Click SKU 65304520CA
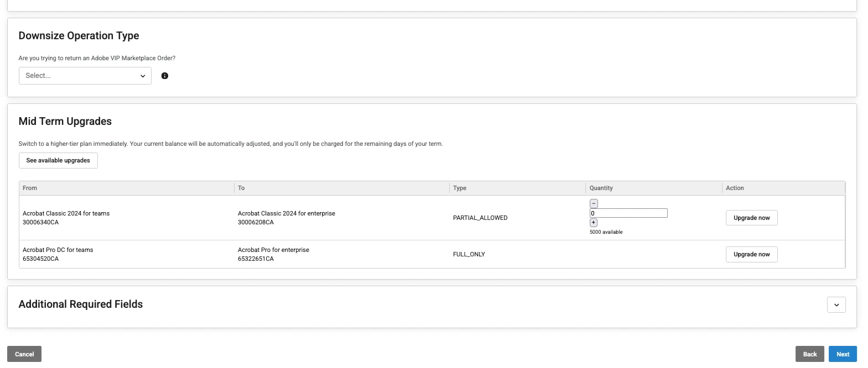 tap(40, 259)
